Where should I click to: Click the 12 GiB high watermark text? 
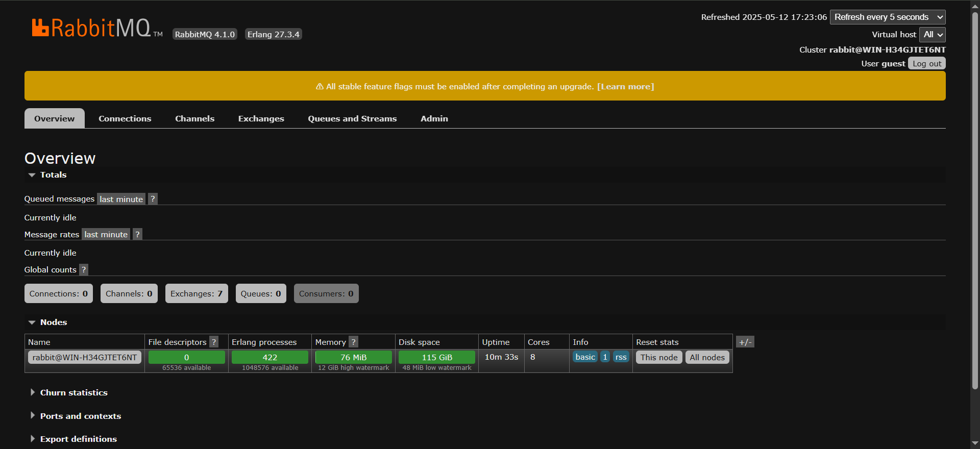pyautogui.click(x=354, y=367)
